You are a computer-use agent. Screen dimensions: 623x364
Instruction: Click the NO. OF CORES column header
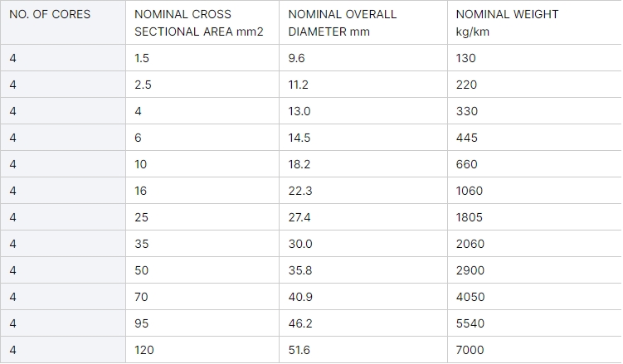click(63, 22)
